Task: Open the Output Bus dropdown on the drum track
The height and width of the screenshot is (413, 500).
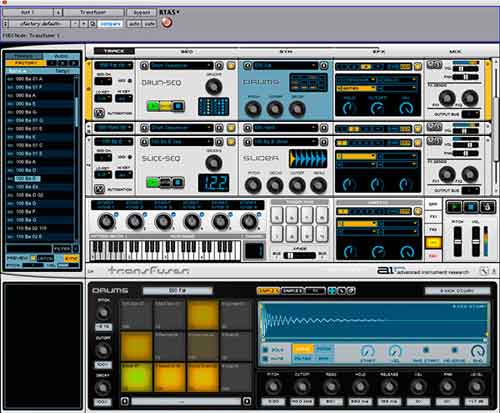Action: [471, 114]
